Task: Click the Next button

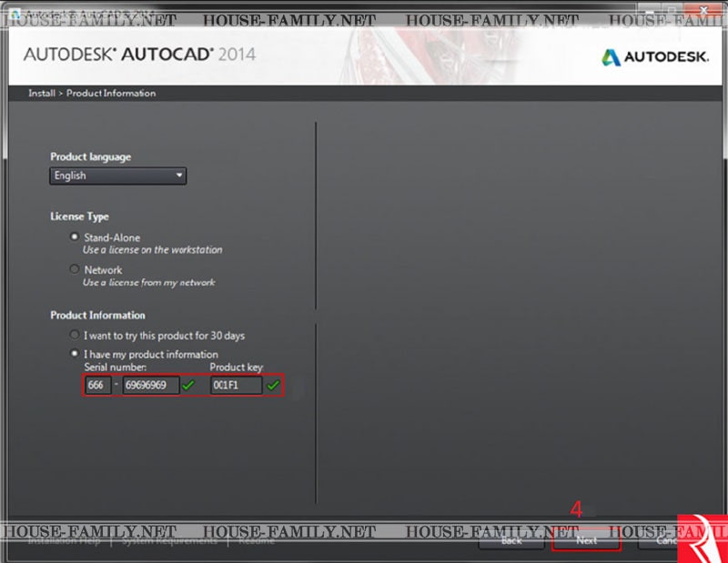Action: [586, 541]
